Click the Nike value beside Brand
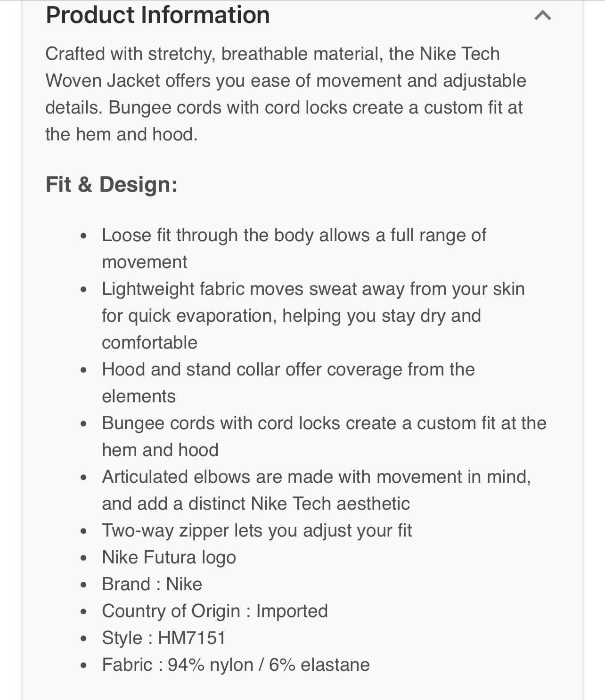The height and width of the screenshot is (700, 605). (184, 584)
